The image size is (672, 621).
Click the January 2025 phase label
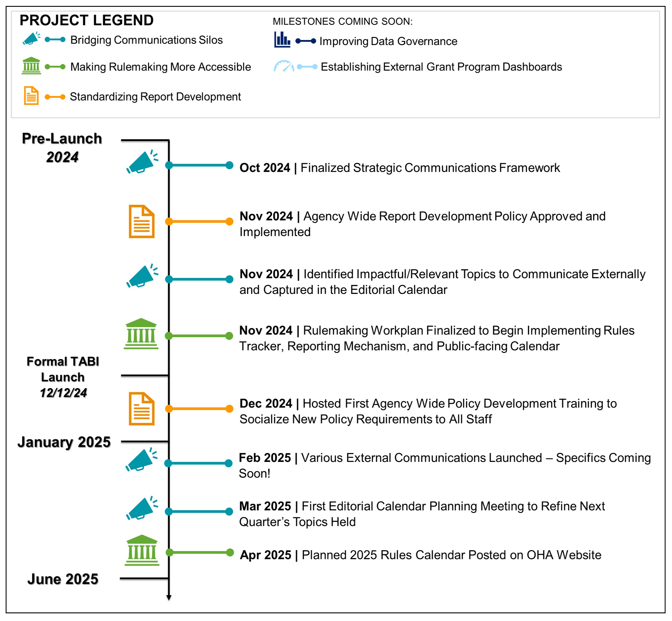[64, 442]
